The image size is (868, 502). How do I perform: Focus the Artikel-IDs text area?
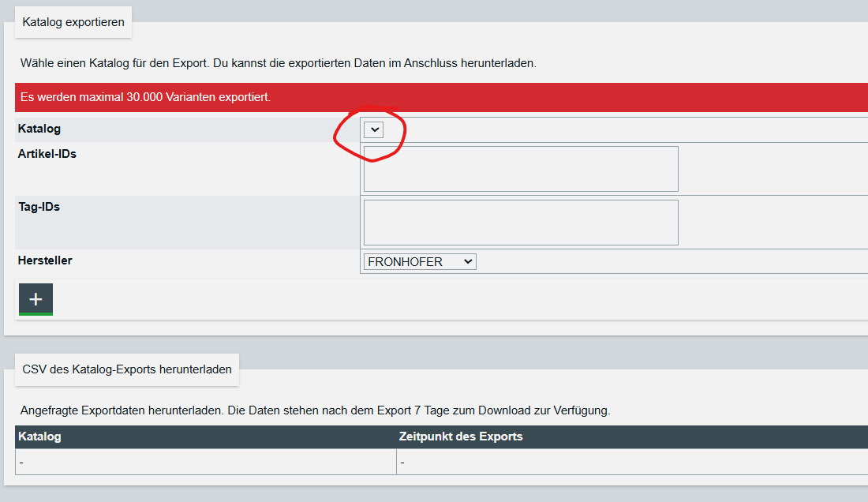click(x=521, y=169)
